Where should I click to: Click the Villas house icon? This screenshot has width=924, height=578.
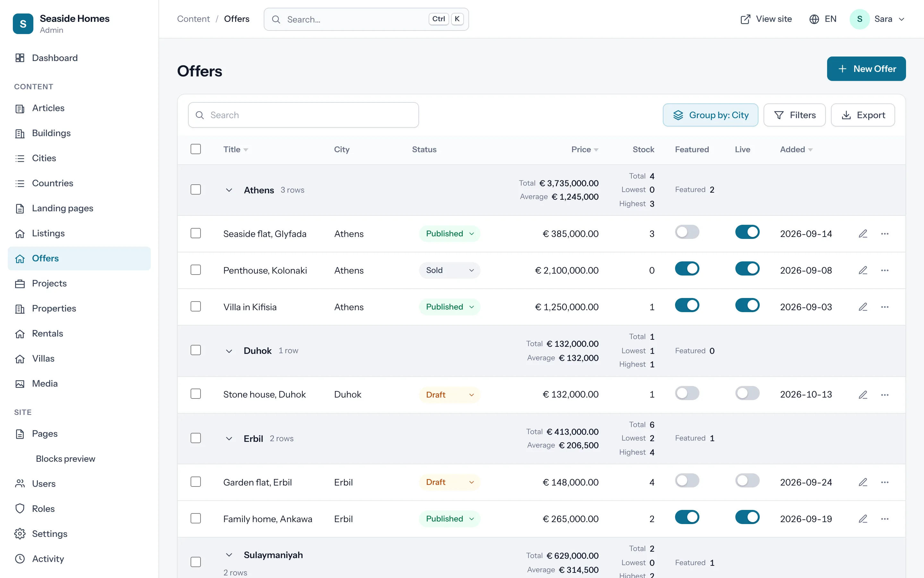20,359
